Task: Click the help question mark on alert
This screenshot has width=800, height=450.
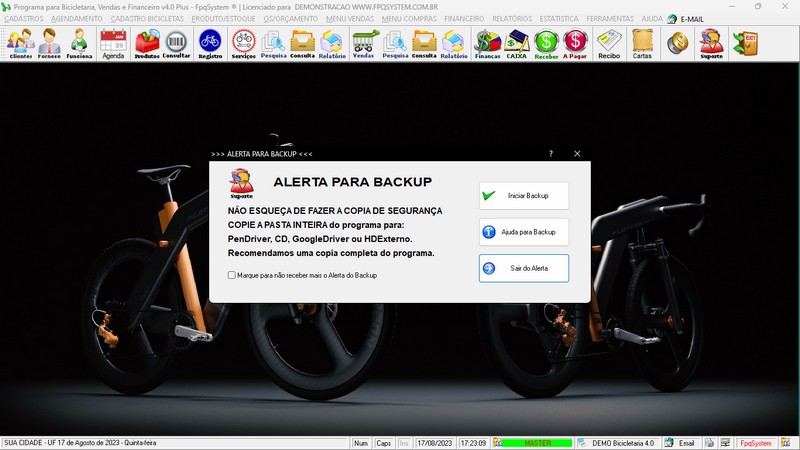Action: coord(551,154)
